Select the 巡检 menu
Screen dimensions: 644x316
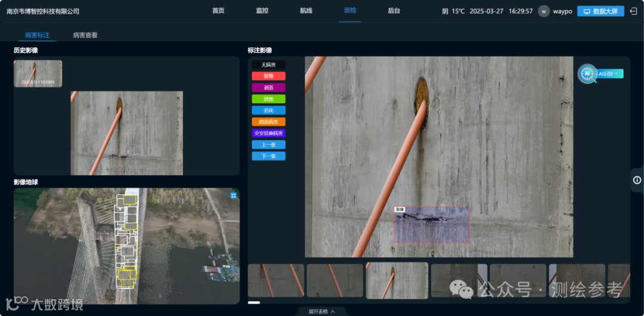[350, 11]
